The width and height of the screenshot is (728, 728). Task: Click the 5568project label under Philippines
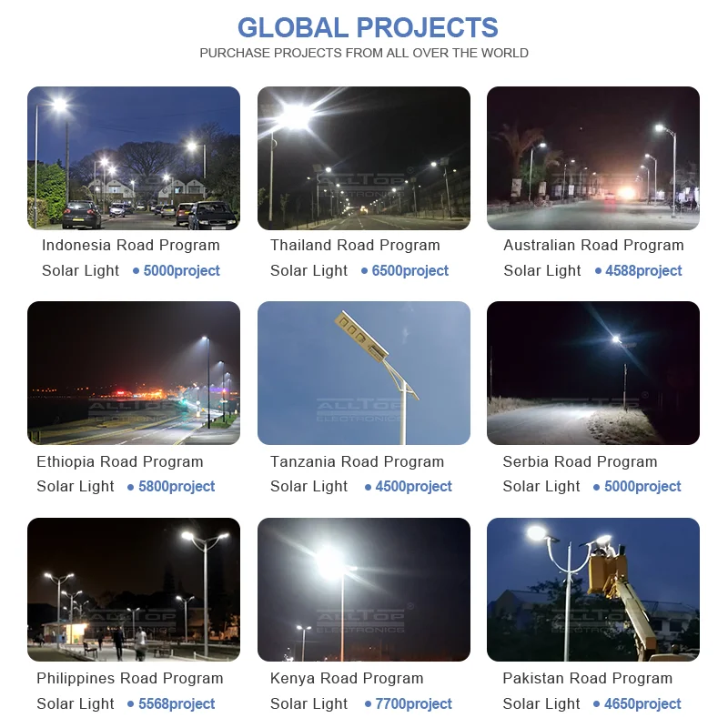click(x=177, y=703)
